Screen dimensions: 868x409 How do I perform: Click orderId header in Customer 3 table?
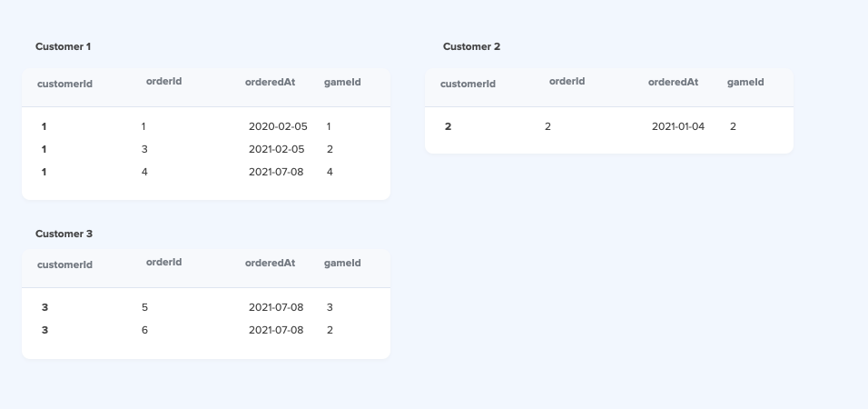point(163,263)
